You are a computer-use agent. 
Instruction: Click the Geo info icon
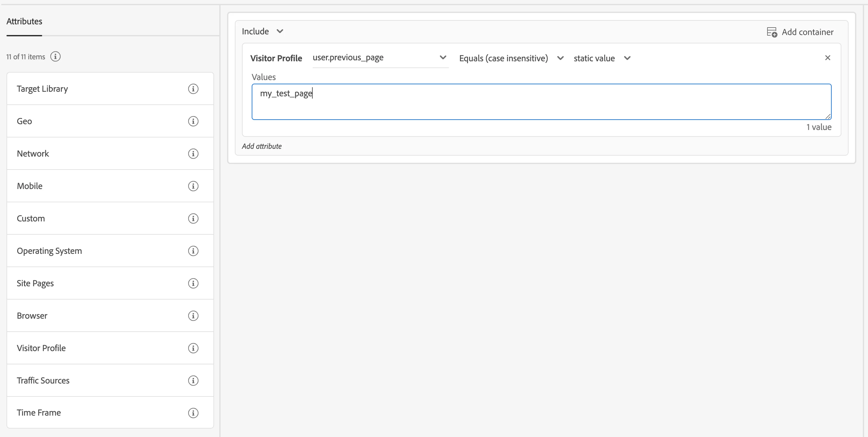pyautogui.click(x=193, y=121)
